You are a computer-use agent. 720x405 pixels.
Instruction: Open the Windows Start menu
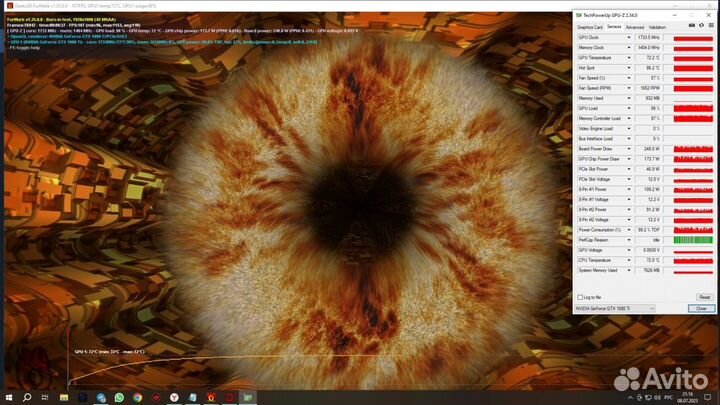pyautogui.click(x=9, y=397)
